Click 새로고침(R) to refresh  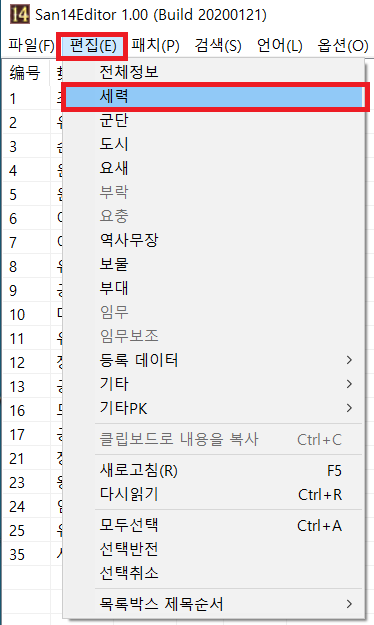click(x=215, y=471)
